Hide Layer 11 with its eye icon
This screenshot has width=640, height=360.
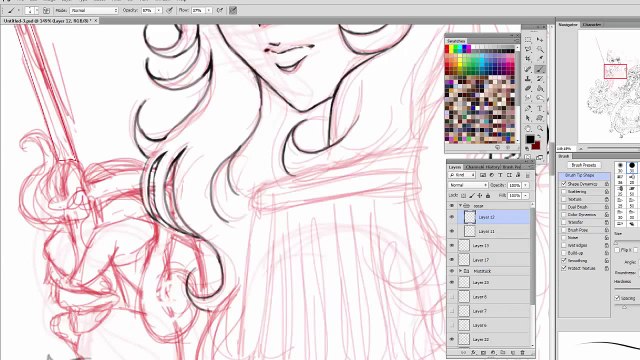point(452,231)
